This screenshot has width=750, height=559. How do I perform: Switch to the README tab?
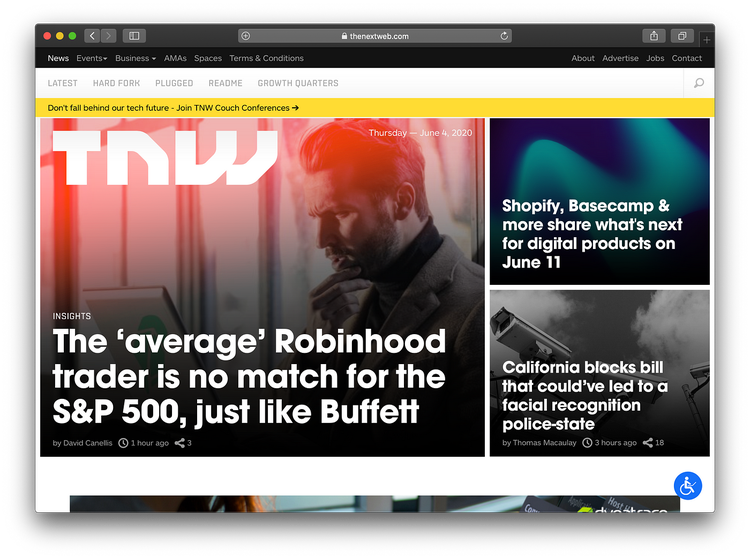225,83
